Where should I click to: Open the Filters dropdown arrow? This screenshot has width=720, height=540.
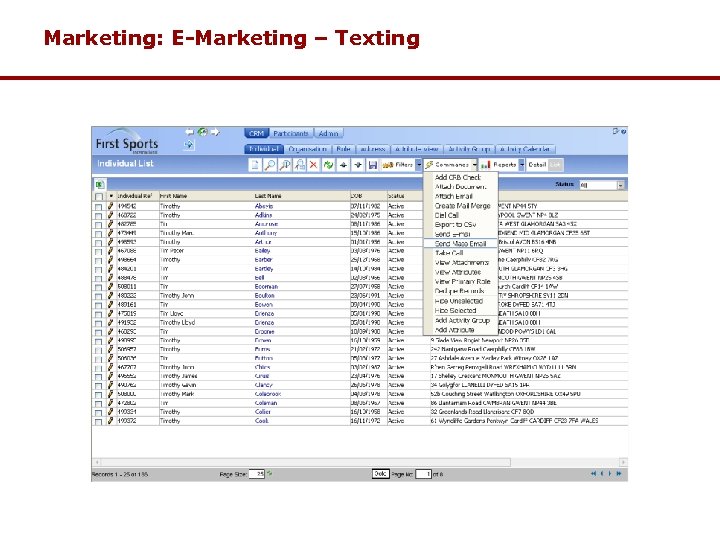pyautogui.click(x=419, y=165)
